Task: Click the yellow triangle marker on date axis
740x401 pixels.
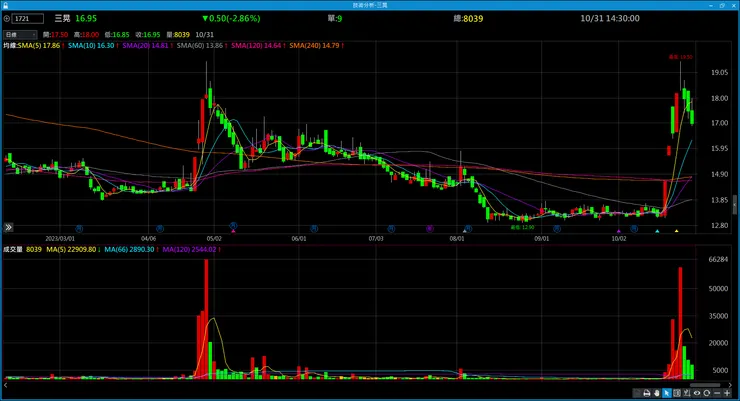Action: (676, 231)
